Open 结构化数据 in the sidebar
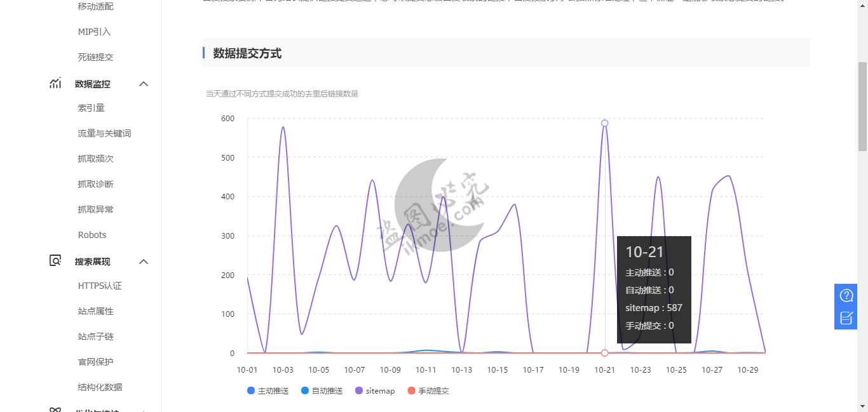The width and height of the screenshot is (868, 412). (100, 387)
